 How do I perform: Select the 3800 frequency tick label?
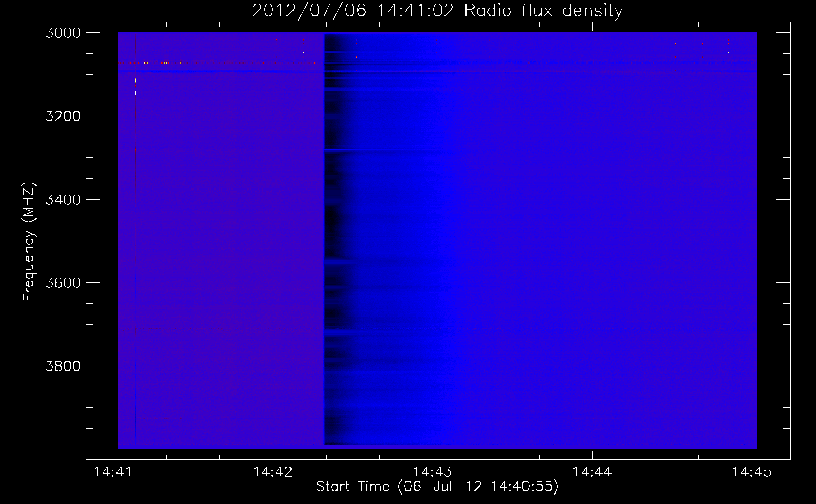63,366
